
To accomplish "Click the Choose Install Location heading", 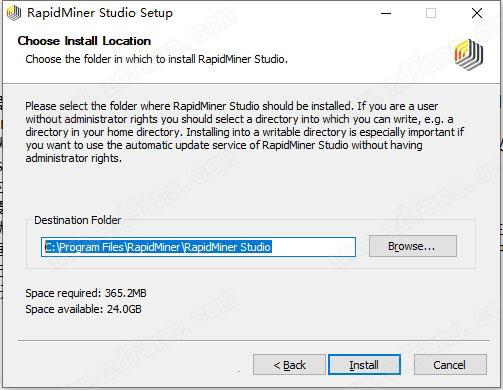I will click(x=84, y=41).
